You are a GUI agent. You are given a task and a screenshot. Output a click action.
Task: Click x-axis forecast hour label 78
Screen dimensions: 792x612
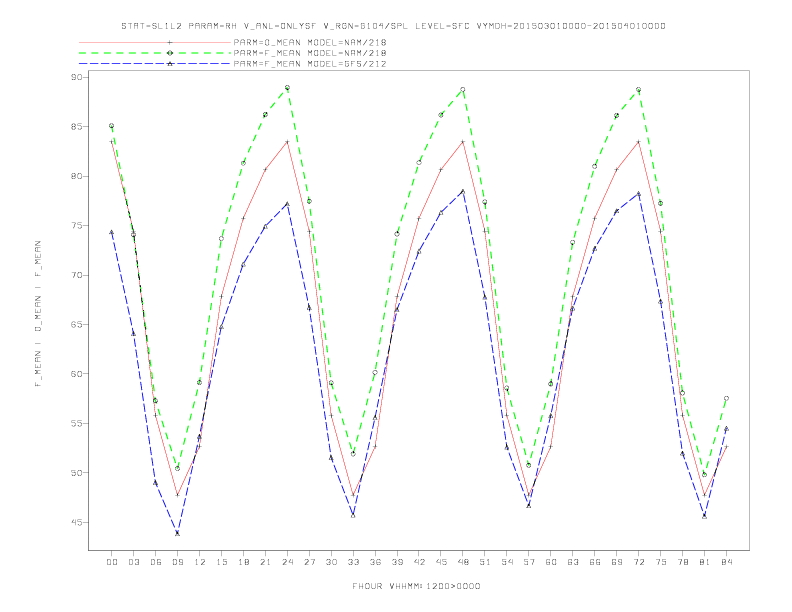(x=682, y=562)
